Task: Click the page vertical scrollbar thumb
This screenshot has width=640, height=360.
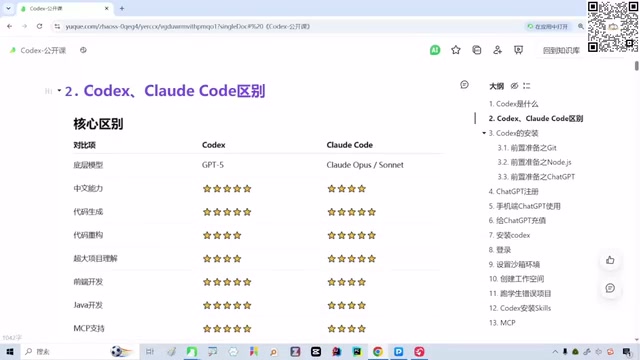Action: pos(636,66)
